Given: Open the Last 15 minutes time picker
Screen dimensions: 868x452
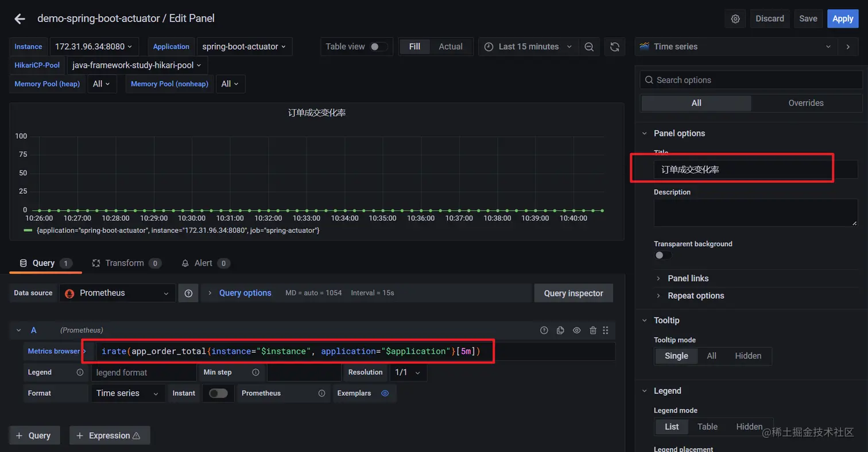Looking at the screenshot, I should point(528,46).
